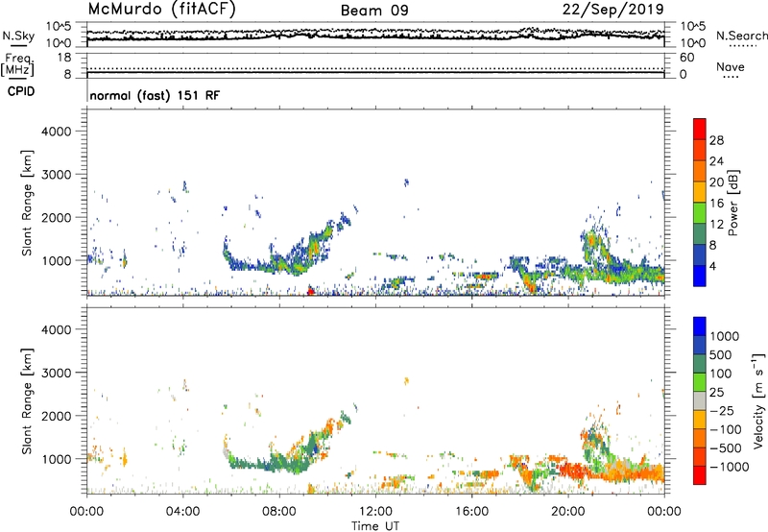Click the "Nave" legend label
This screenshot has width=768, height=532.
tap(730, 66)
